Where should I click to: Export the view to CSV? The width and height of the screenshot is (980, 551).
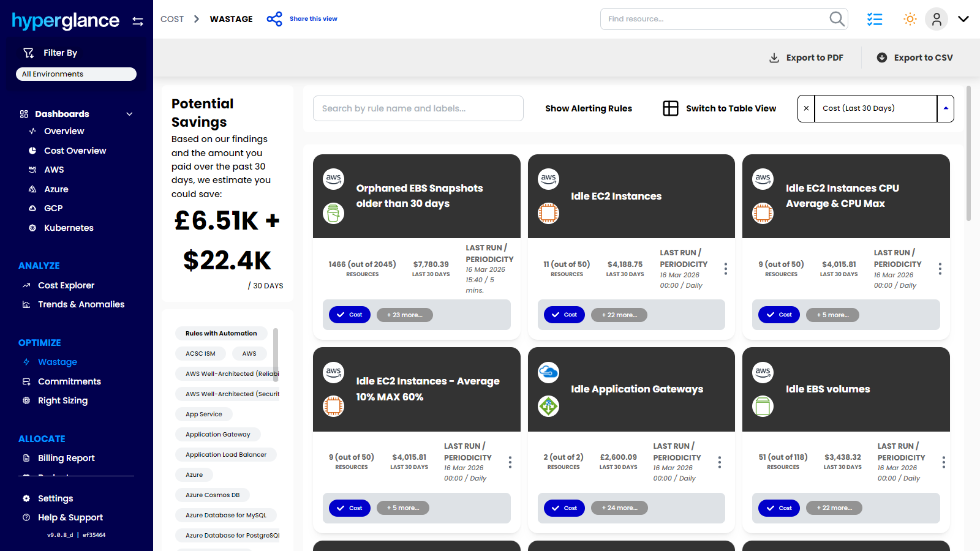point(914,58)
